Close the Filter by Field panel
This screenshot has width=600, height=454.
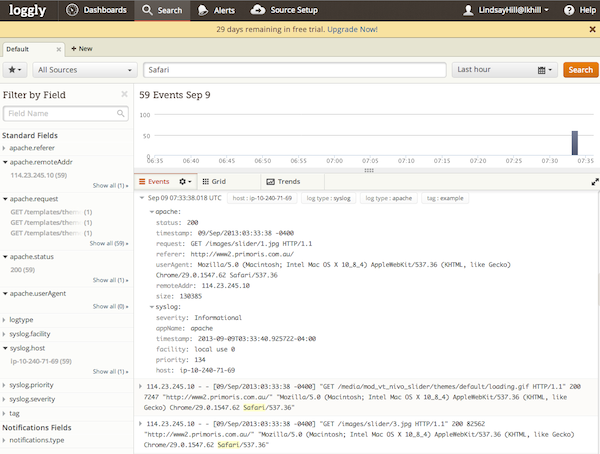click(124, 94)
